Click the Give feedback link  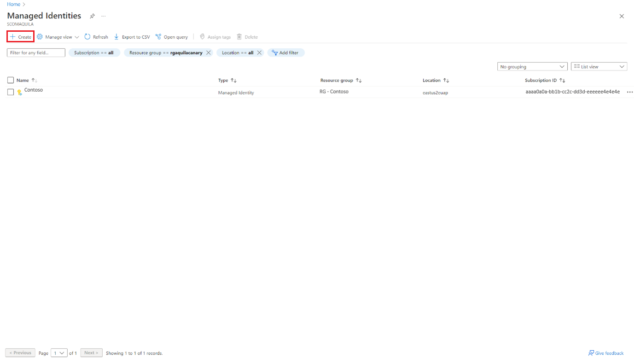click(x=605, y=352)
